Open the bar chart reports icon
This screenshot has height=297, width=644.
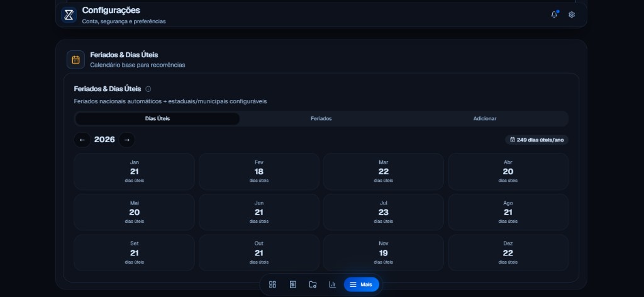[333, 284]
